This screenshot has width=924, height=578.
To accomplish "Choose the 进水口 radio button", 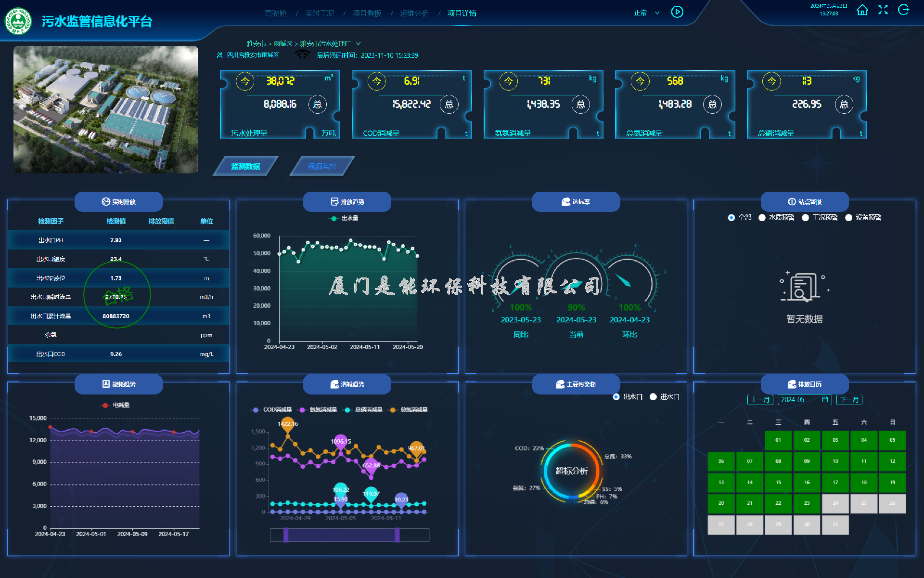I will tap(653, 397).
